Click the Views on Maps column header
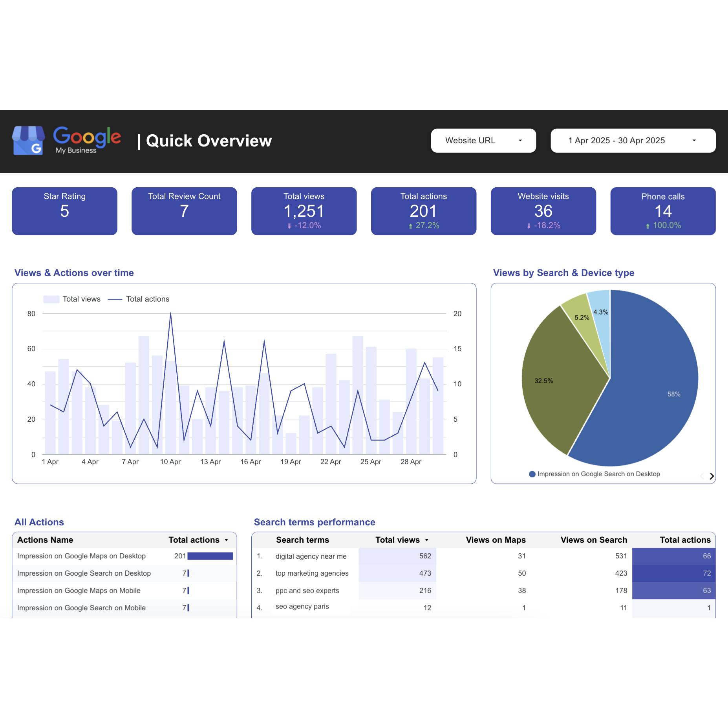This screenshot has height=728, width=728. (496, 540)
